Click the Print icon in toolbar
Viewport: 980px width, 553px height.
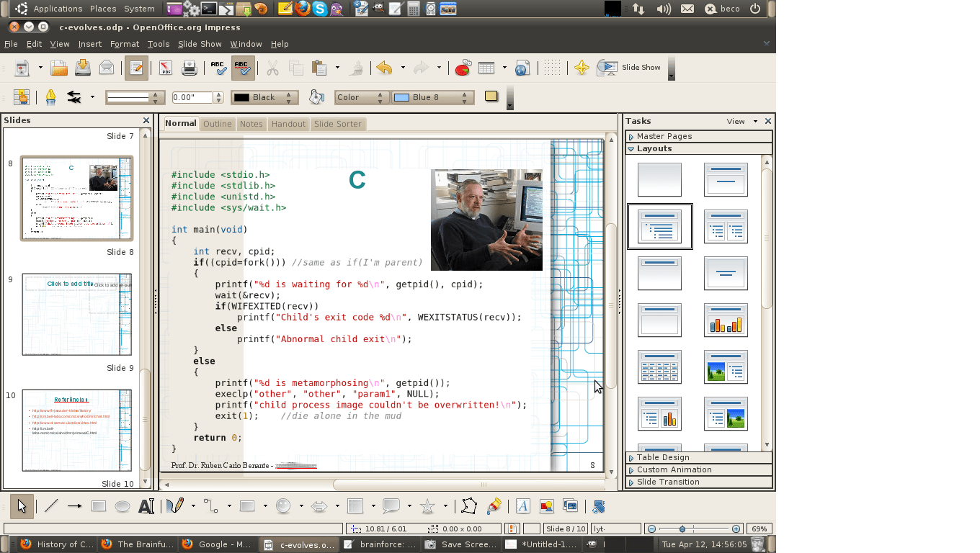(x=190, y=68)
